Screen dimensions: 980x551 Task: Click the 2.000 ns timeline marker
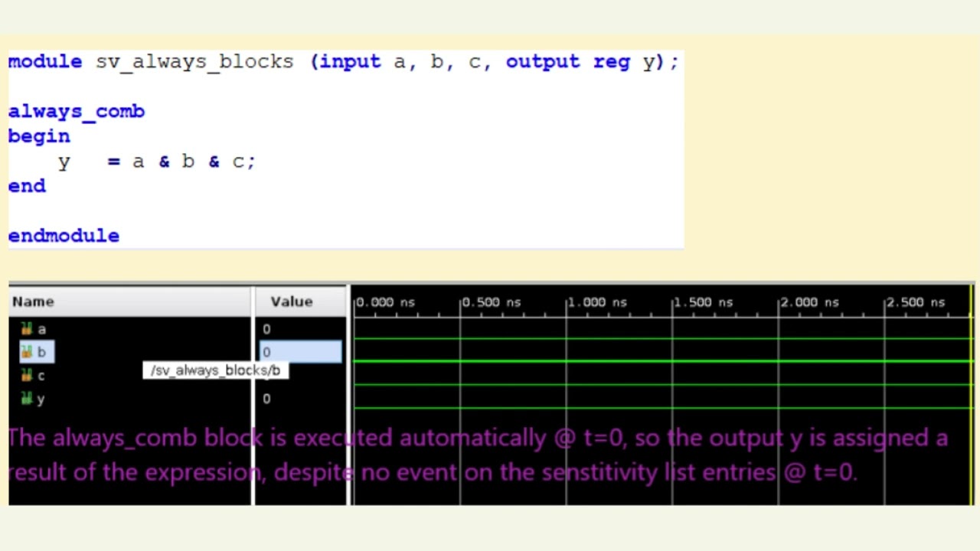[x=809, y=302]
